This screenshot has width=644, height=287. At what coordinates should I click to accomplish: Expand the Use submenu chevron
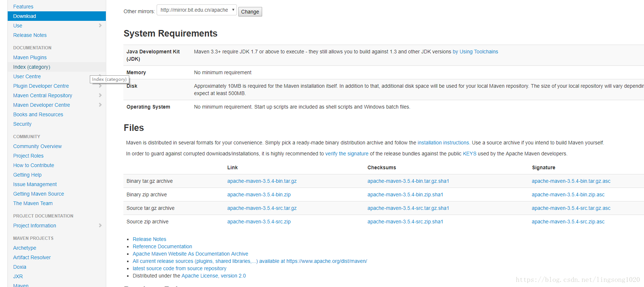(100, 25)
